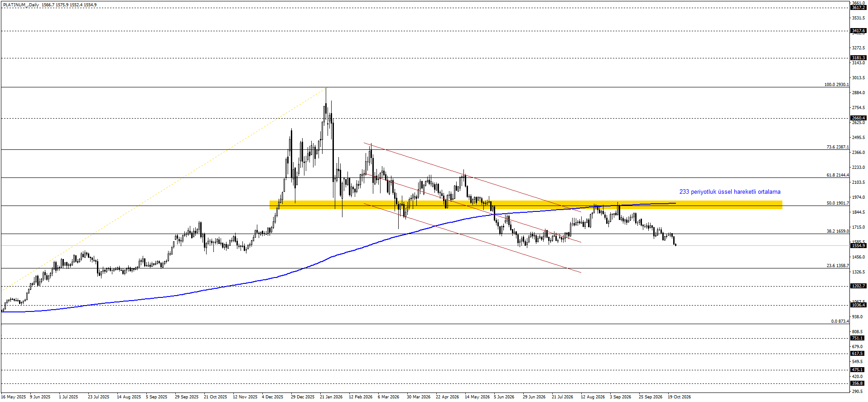
Task: Click the Fibonacci label '0.0 873.4'
Action: tap(840, 321)
